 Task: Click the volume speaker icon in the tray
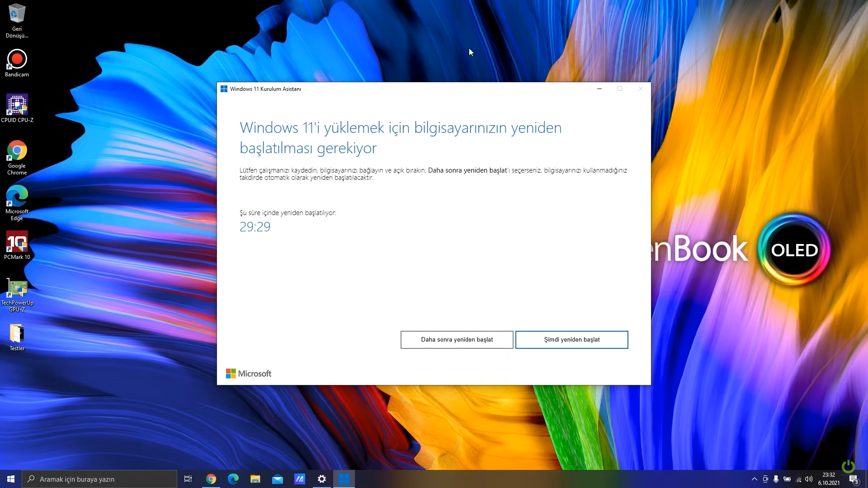coord(809,479)
